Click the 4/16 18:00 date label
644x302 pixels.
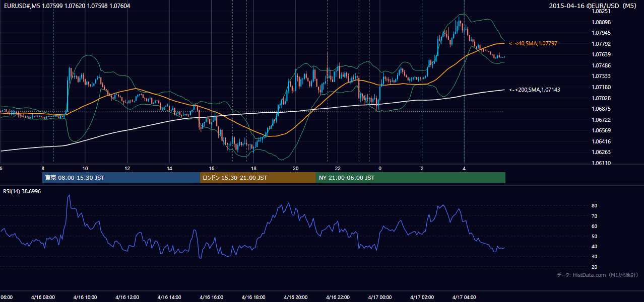[x=253, y=297]
